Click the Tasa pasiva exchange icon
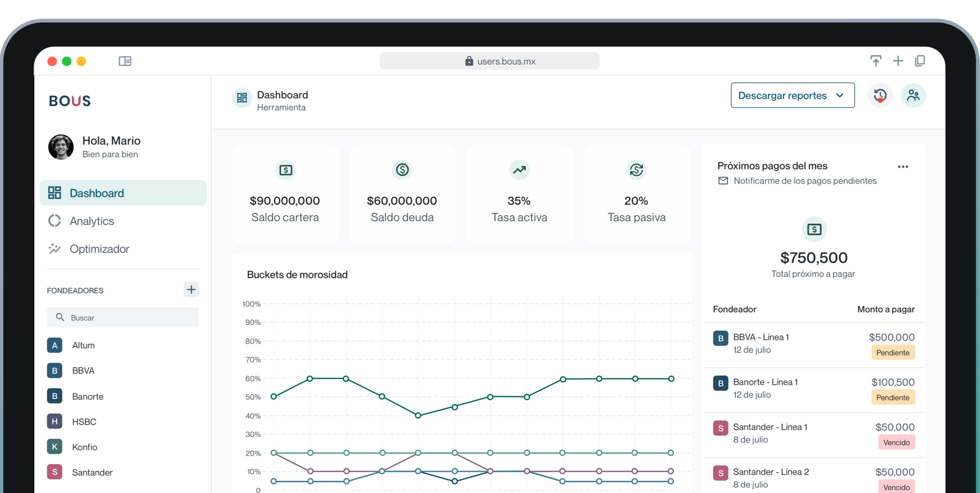This screenshot has height=493, width=980. coord(636,170)
